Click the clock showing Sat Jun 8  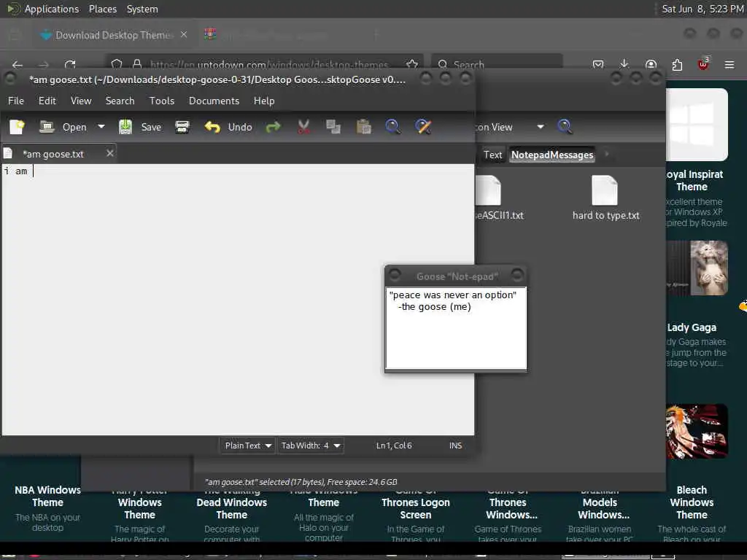[703, 9]
